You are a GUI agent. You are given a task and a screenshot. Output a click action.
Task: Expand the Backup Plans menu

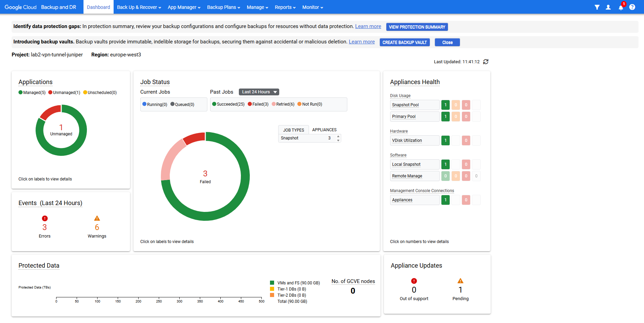pos(223,7)
